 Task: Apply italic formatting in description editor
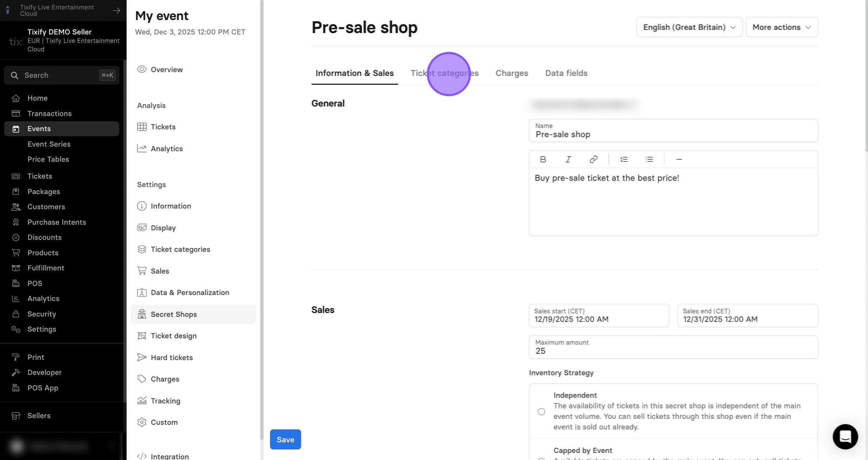(x=568, y=159)
